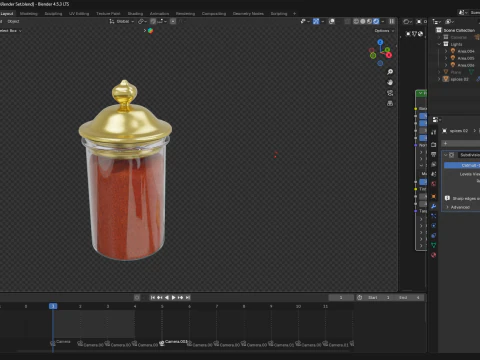
Task: Open the Shading workspace tab
Action: (135, 14)
